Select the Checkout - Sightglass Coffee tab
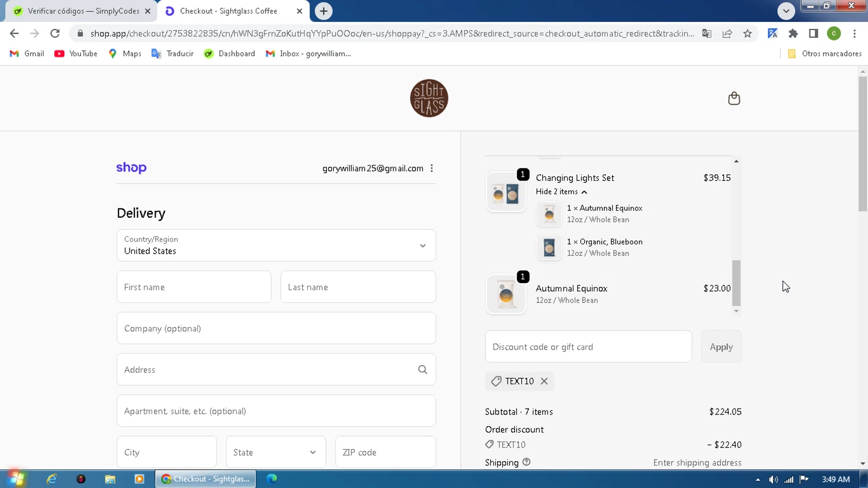This screenshot has width=868, height=488. pos(234,11)
